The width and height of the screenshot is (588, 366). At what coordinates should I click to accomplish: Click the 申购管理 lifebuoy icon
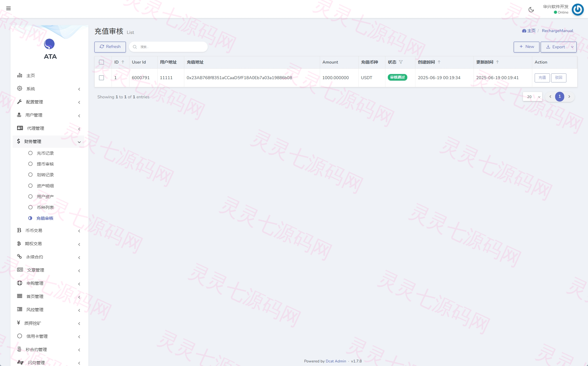click(20, 283)
